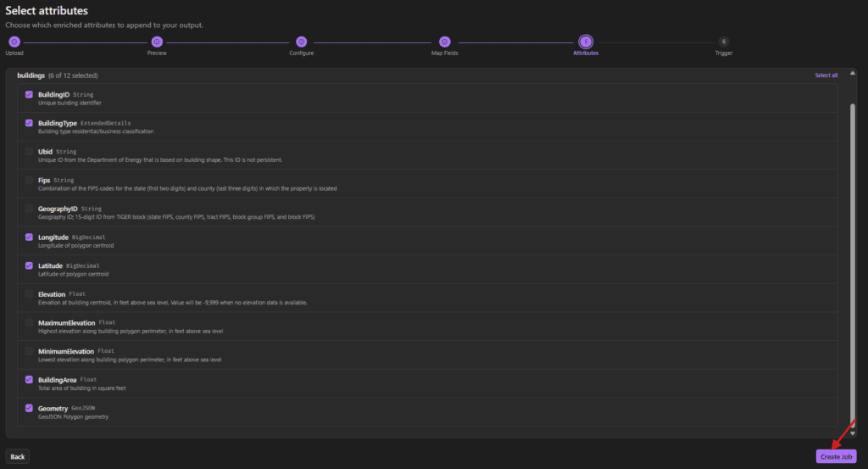Click the Ubid attribute name

(46, 151)
